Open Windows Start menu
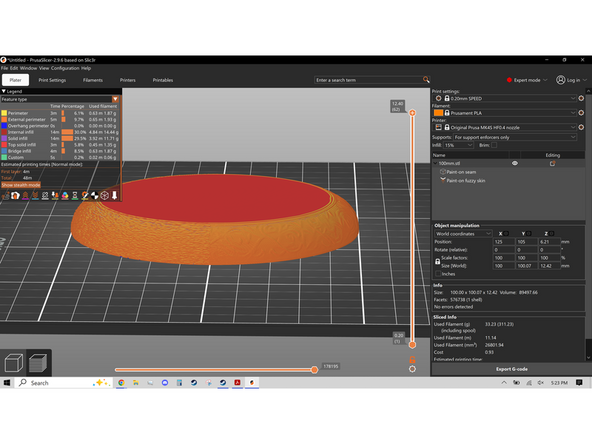592x444 pixels. [x=7, y=382]
